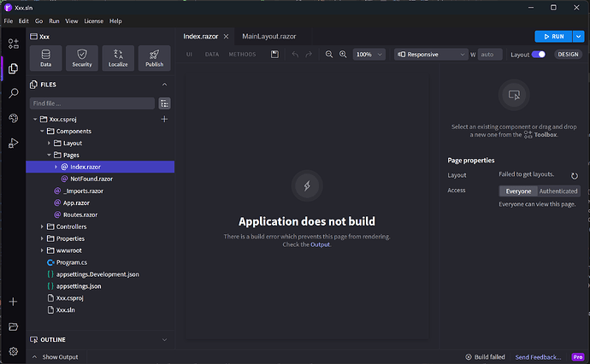Click Show Output in status bar
Screen dimensions: 590x364
pos(56,357)
